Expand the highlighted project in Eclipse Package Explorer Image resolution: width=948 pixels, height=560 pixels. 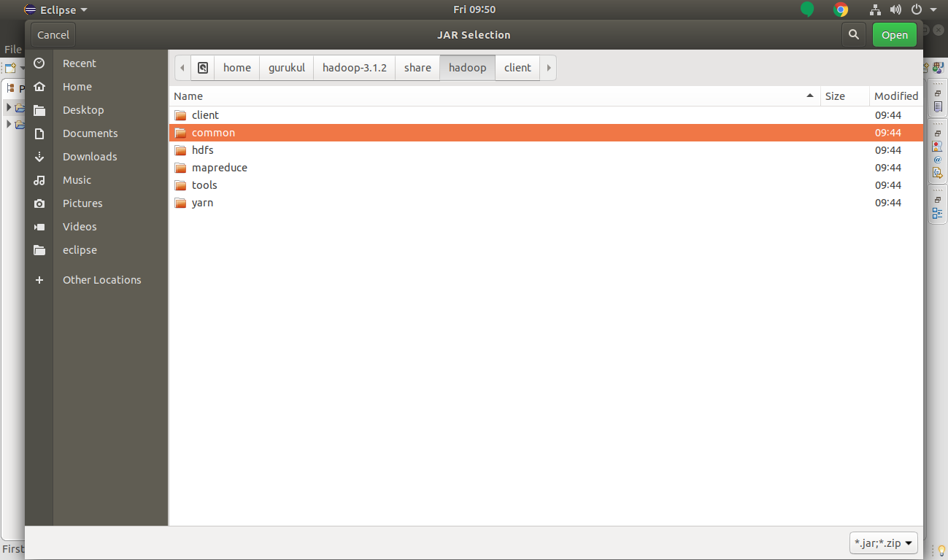point(8,107)
